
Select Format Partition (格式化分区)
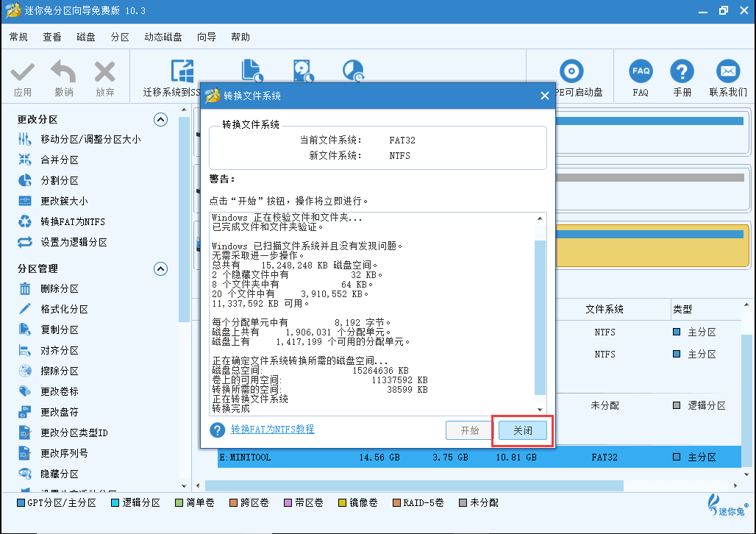coord(53,309)
